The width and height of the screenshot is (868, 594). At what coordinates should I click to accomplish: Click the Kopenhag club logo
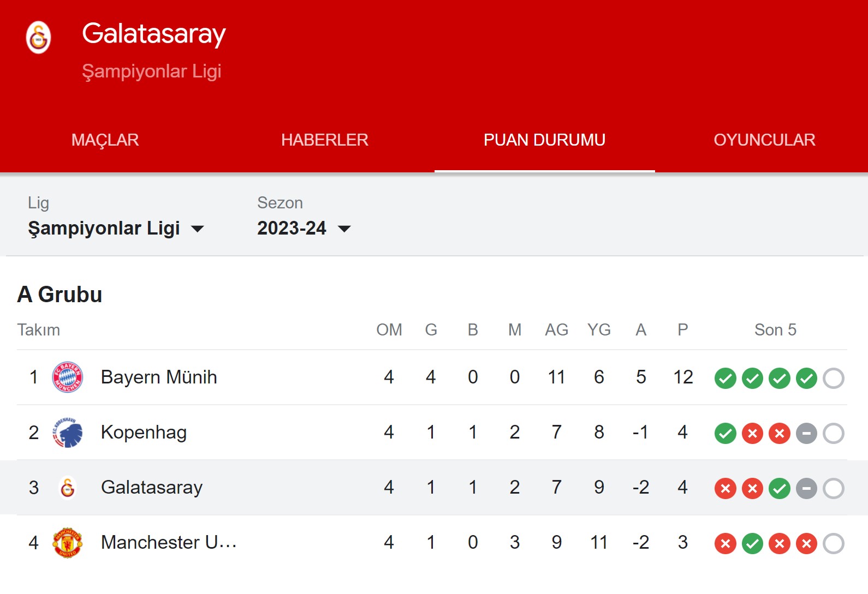pos(67,433)
